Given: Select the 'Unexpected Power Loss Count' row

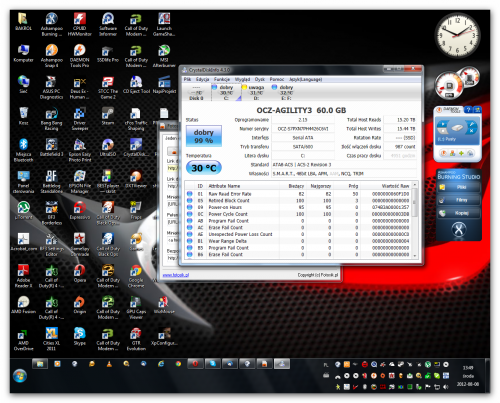Looking at the screenshot, I should click(298, 234).
